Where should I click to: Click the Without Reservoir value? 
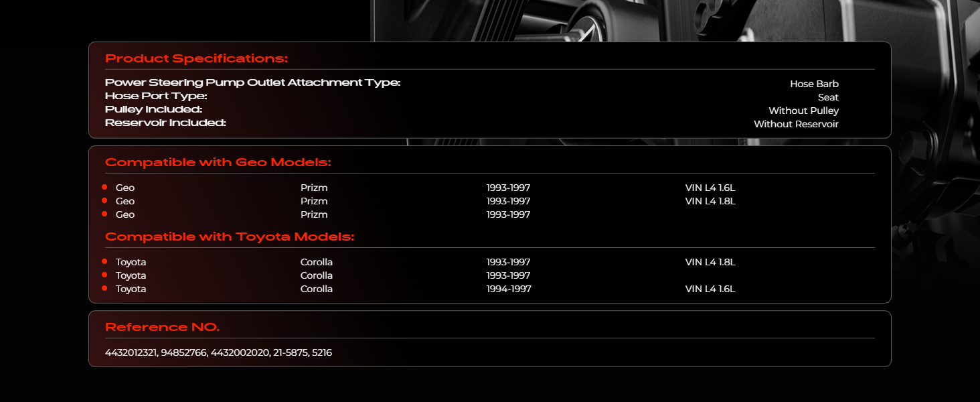pyautogui.click(x=796, y=124)
